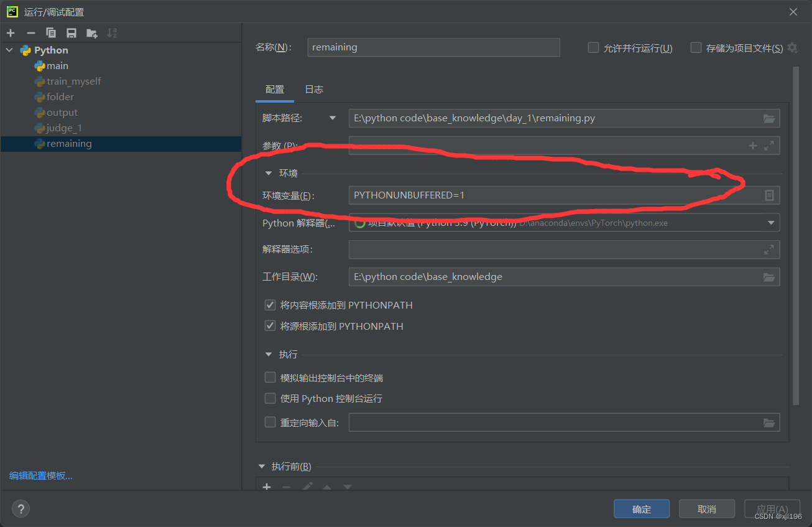Expand interpreter options field icon
812x527 pixels.
[769, 250]
